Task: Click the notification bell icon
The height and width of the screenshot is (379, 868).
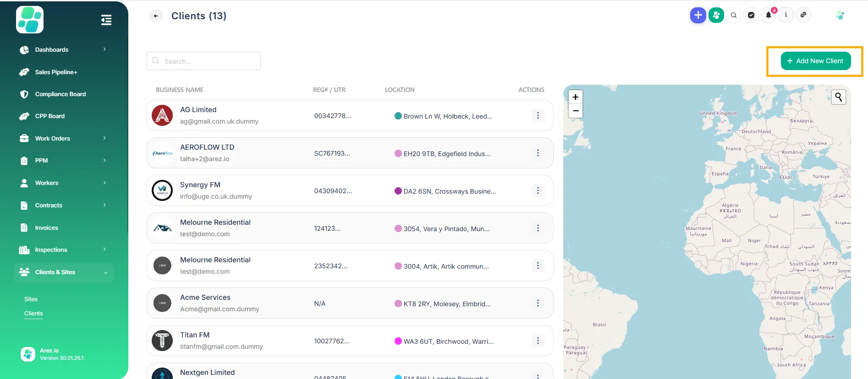Action: pyautogui.click(x=769, y=15)
